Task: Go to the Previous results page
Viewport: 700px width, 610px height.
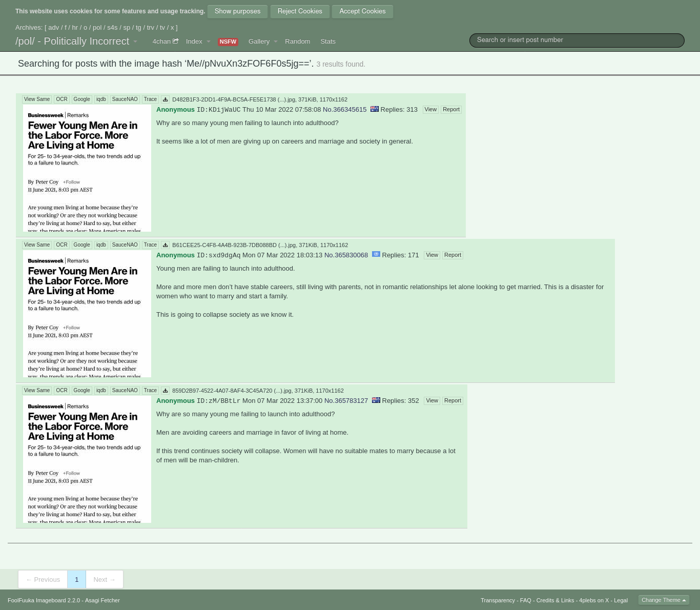Action: pyautogui.click(x=43, y=579)
